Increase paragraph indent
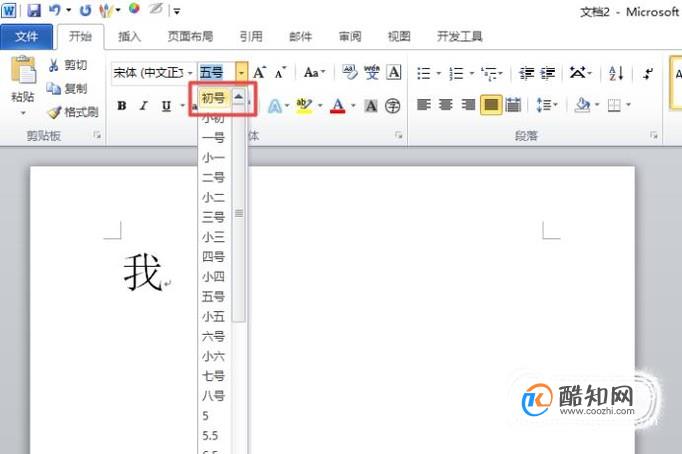682x454 pixels. coord(548,73)
